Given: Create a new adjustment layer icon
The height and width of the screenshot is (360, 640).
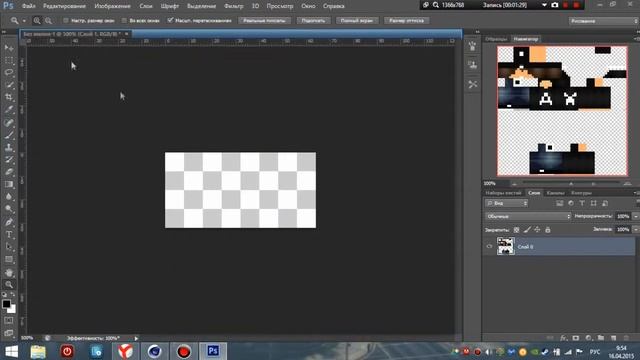Looking at the screenshot, I should 588,338.
